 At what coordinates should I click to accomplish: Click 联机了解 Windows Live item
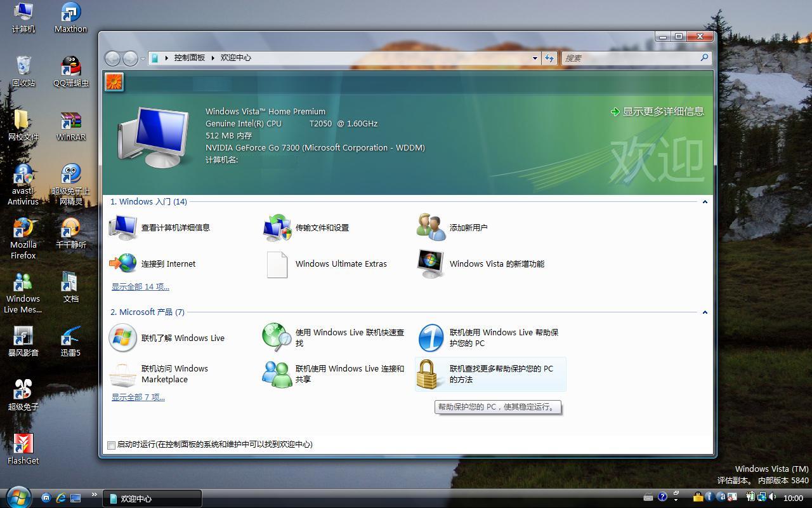tap(167, 338)
